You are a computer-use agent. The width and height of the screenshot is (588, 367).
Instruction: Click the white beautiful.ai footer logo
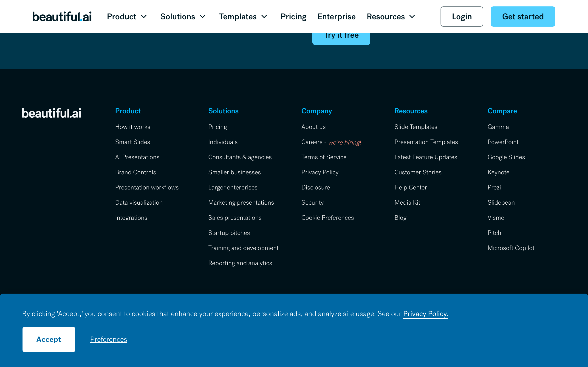51,113
